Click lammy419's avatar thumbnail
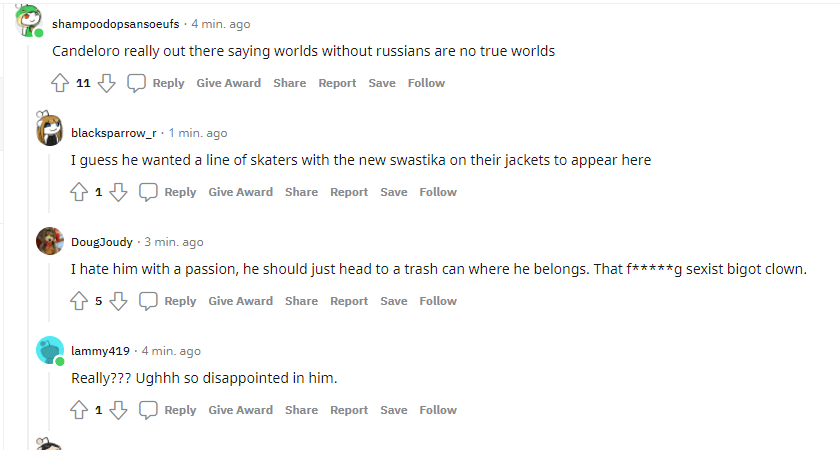 [50, 350]
